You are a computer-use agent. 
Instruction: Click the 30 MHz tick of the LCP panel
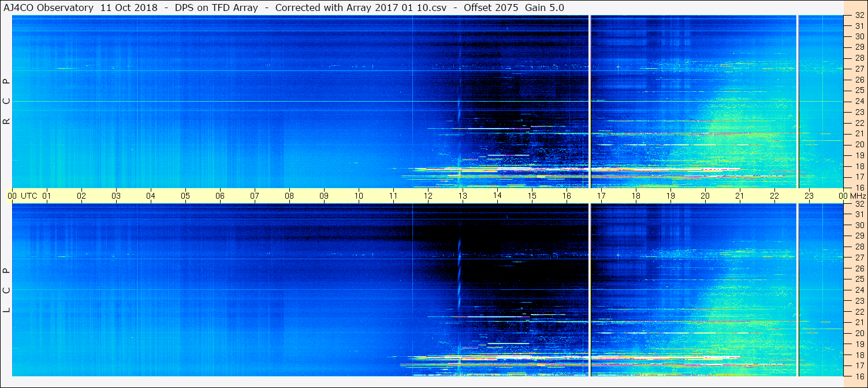coord(859,225)
